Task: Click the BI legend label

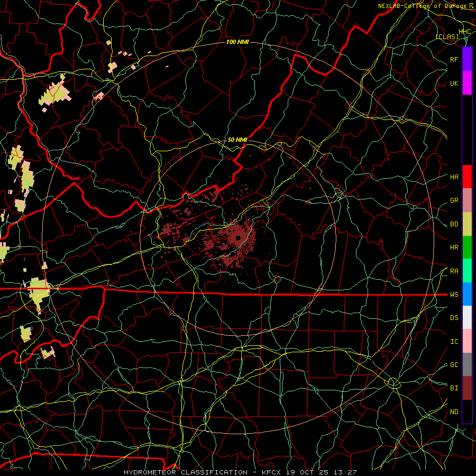Action: coord(454,388)
